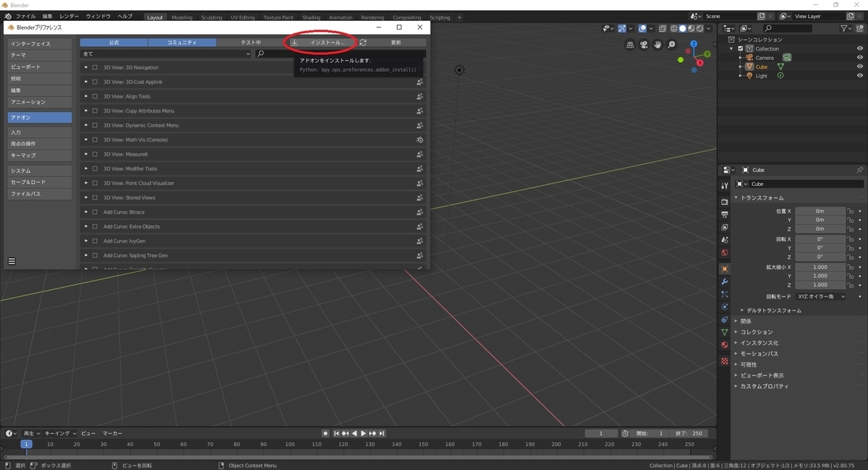The height and width of the screenshot is (470, 868).
Task: Collapse the Collection tree in outliner
Action: point(732,48)
